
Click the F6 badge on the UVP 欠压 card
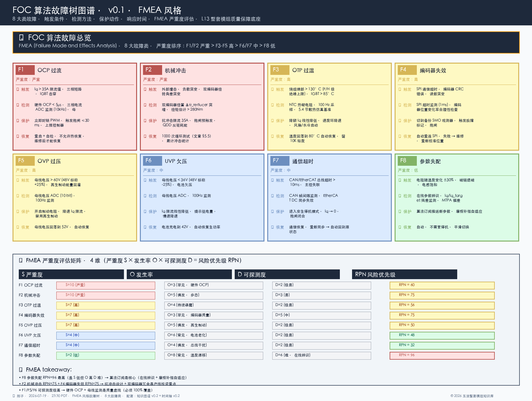click(x=152, y=161)
